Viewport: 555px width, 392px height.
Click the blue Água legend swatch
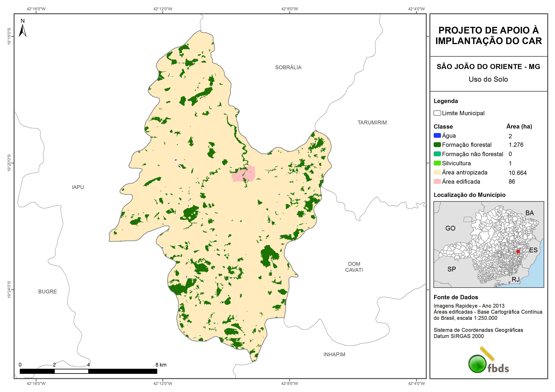click(x=437, y=136)
